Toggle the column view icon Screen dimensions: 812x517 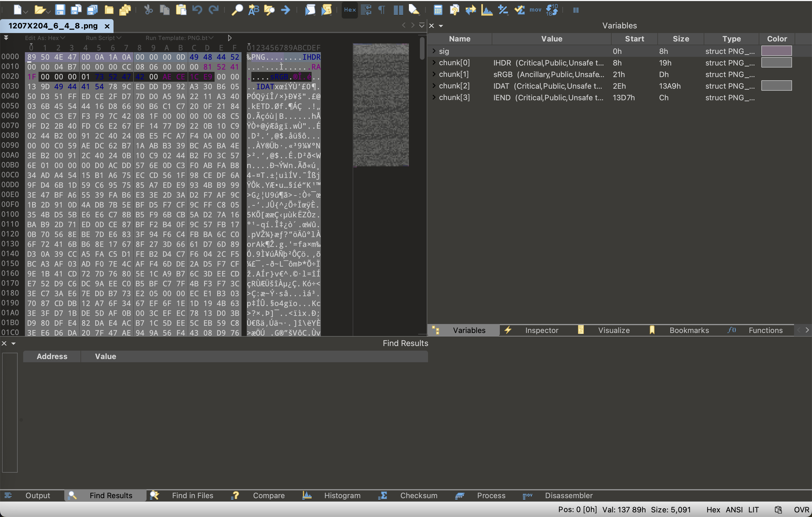(398, 10)
